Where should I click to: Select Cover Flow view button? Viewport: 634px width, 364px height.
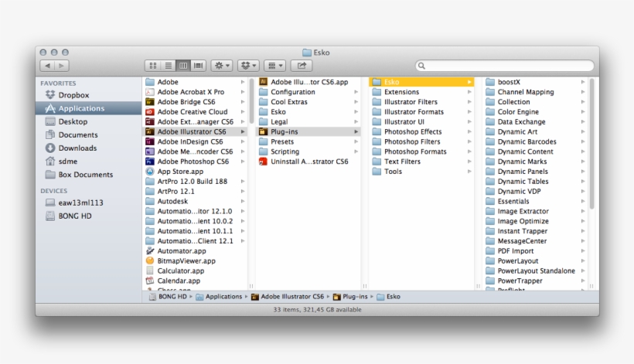(199, 66)
